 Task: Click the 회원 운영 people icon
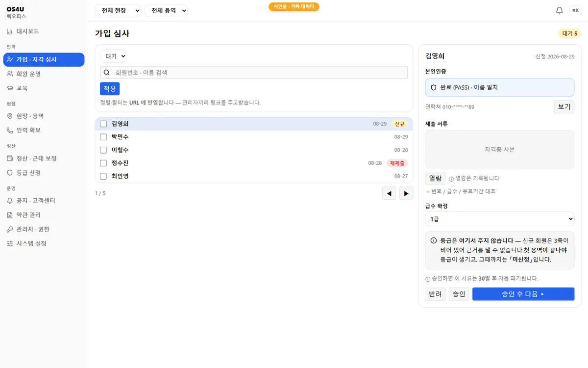point(10,74)
